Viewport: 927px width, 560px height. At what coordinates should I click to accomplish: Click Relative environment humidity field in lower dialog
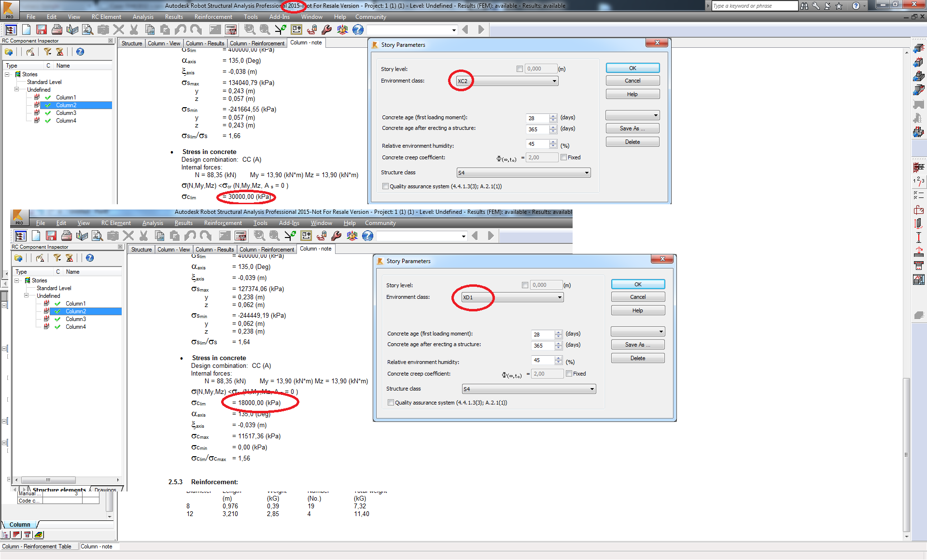(543, 360)
